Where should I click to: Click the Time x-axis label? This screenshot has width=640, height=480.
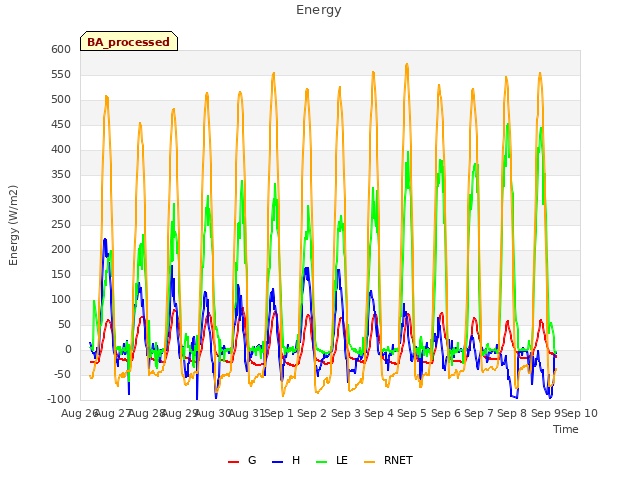pyautogui.click(x=566, y=429)
